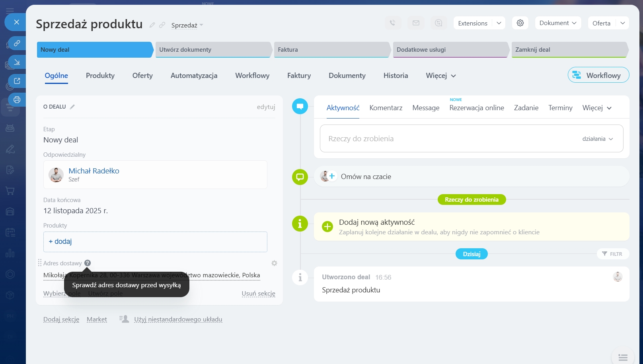
Task: Expand the Extensions dropdown
Action: point(499,23)
